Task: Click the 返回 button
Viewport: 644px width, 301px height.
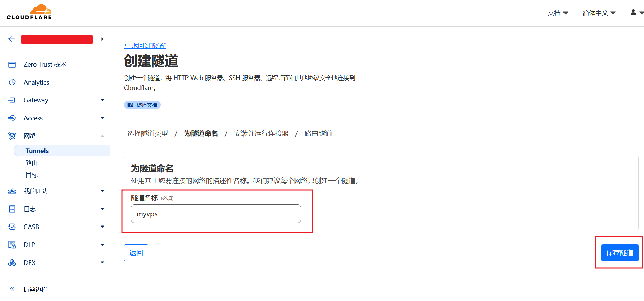Action: (x=136, y=253)
